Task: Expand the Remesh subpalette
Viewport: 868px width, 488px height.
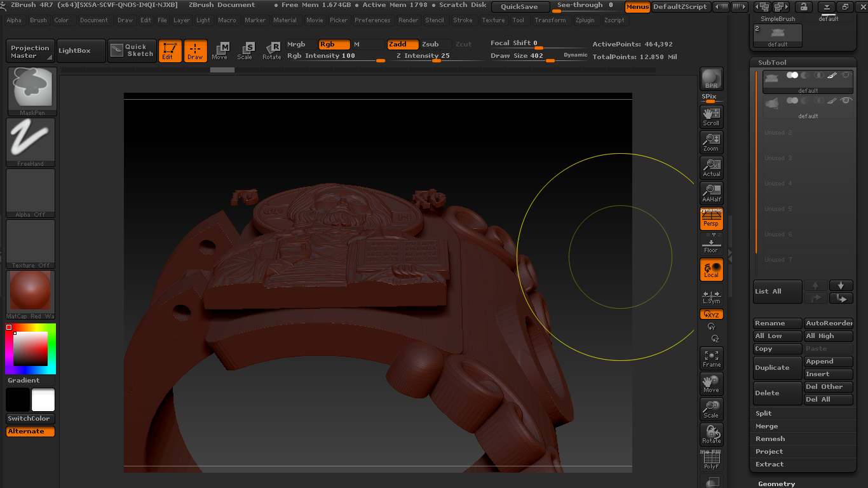Action: click(770, 438)
